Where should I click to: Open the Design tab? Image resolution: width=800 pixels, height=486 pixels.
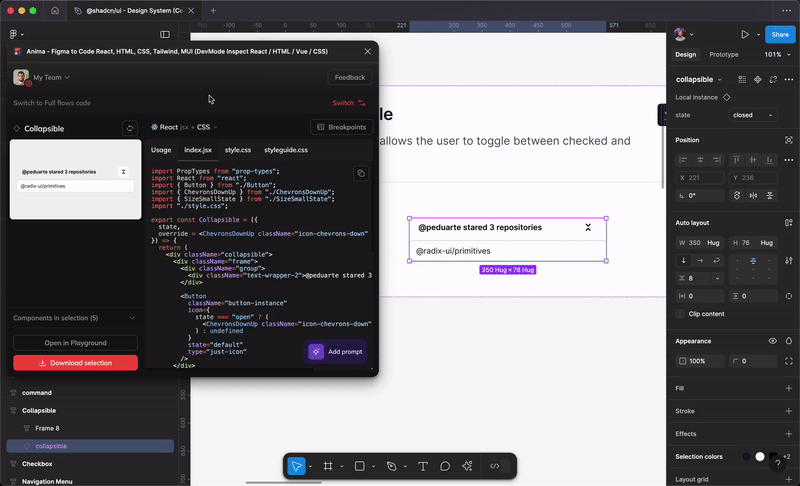[x=685, y=55]
